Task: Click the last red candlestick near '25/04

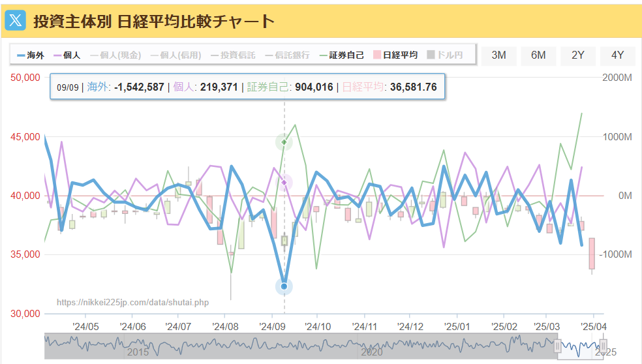Action: tap(592, 254)
